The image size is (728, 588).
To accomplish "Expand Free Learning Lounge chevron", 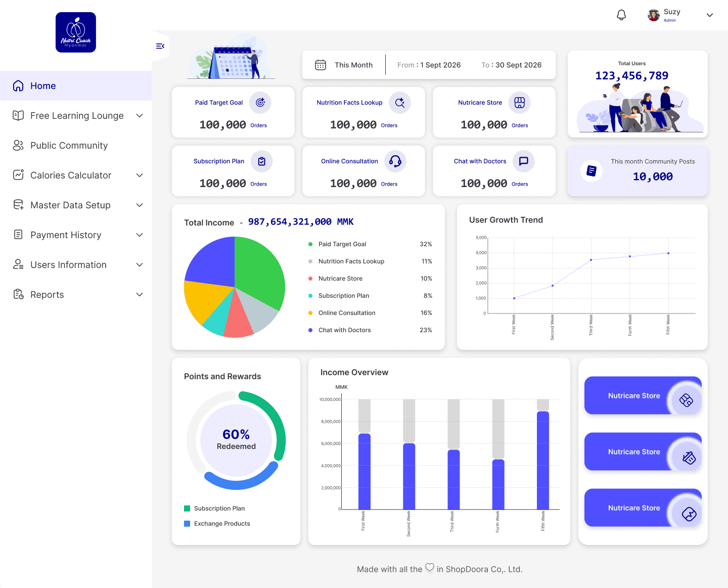I will 140,116.
